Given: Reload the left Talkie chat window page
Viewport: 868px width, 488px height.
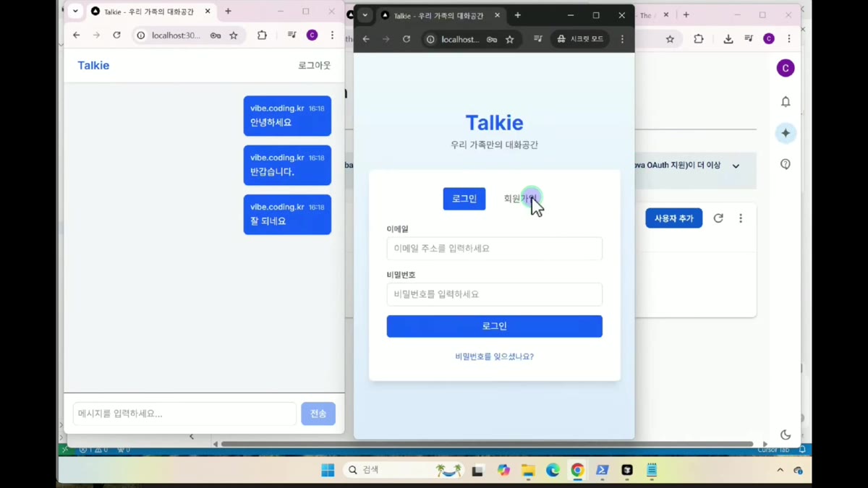Looking at the screenshot, I should [x=116, y=35].
